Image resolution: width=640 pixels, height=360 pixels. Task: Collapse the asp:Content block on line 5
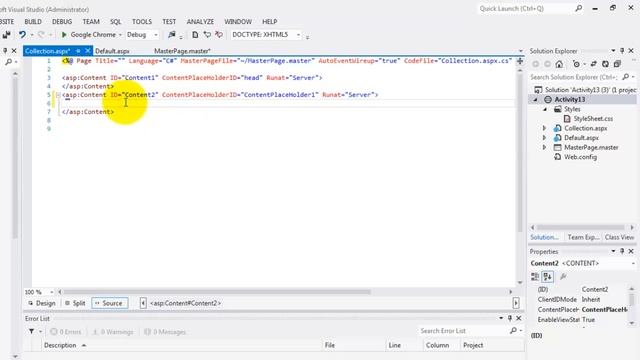58,95
